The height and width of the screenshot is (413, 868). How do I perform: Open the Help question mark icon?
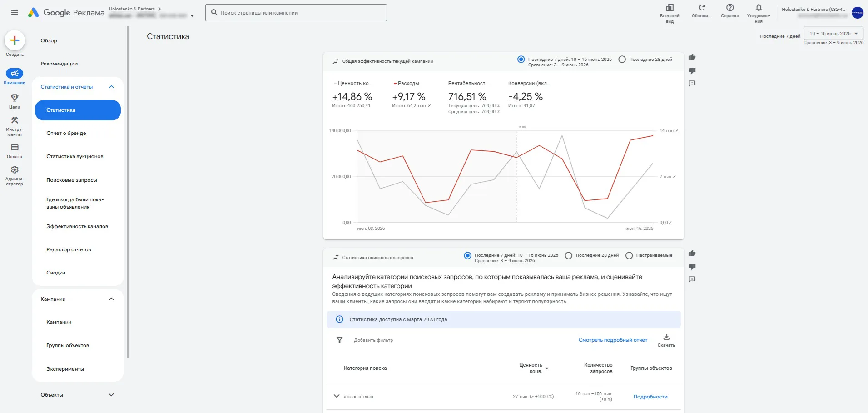coord(730,8)
